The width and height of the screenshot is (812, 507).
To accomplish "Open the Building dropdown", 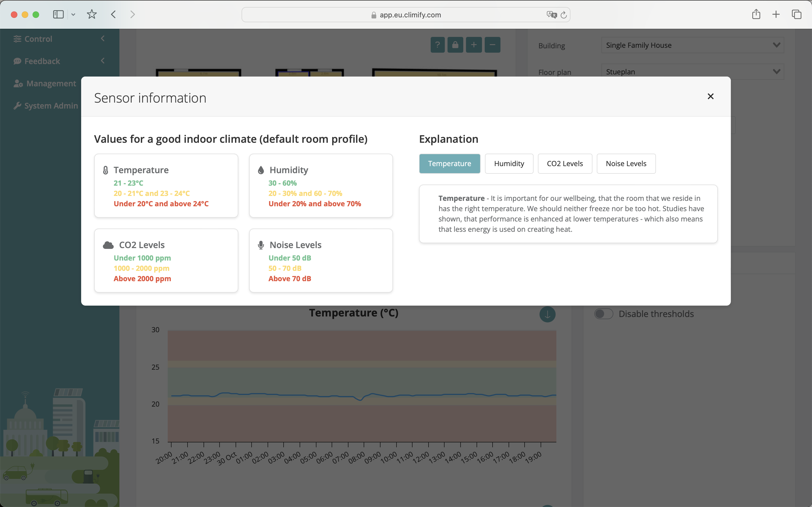I will coord(692,45).
